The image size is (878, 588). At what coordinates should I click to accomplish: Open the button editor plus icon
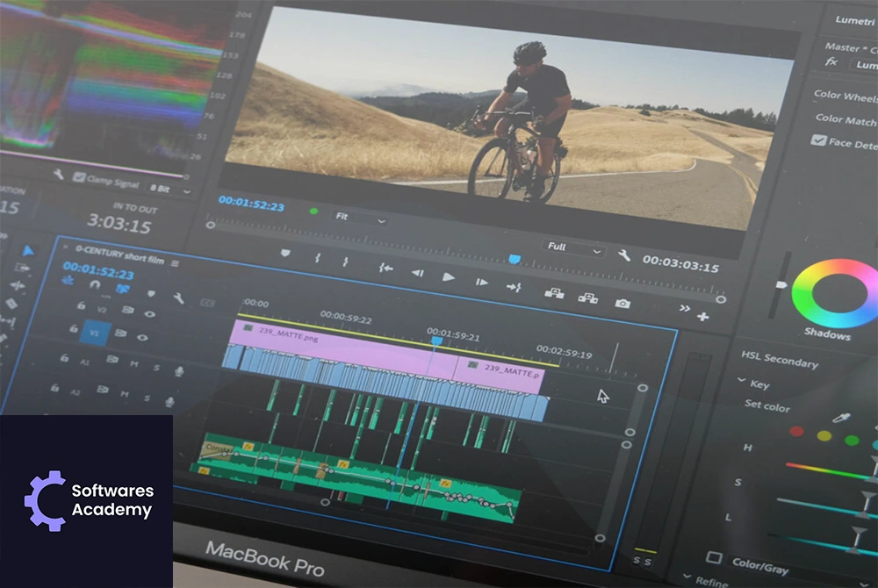(703, 317)
